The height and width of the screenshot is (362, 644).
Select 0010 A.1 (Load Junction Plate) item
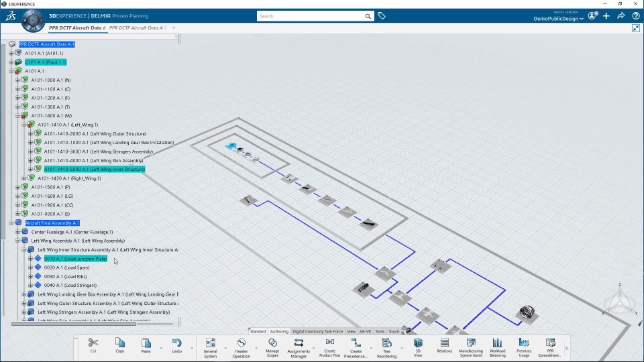pyautogui.click(x=76, y=259)
